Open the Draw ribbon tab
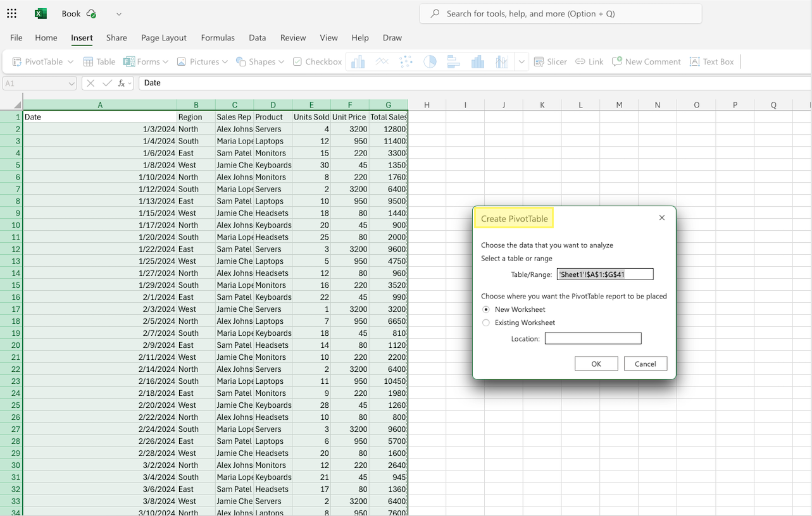This screenshot has height=516, width=812. (x=392, y=38)
